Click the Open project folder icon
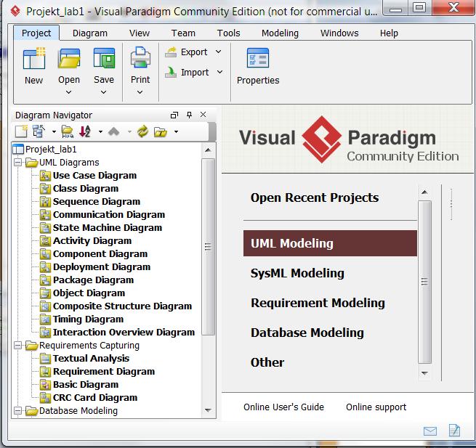The width and height of the screenshot is (476, 448). [69, 58]
